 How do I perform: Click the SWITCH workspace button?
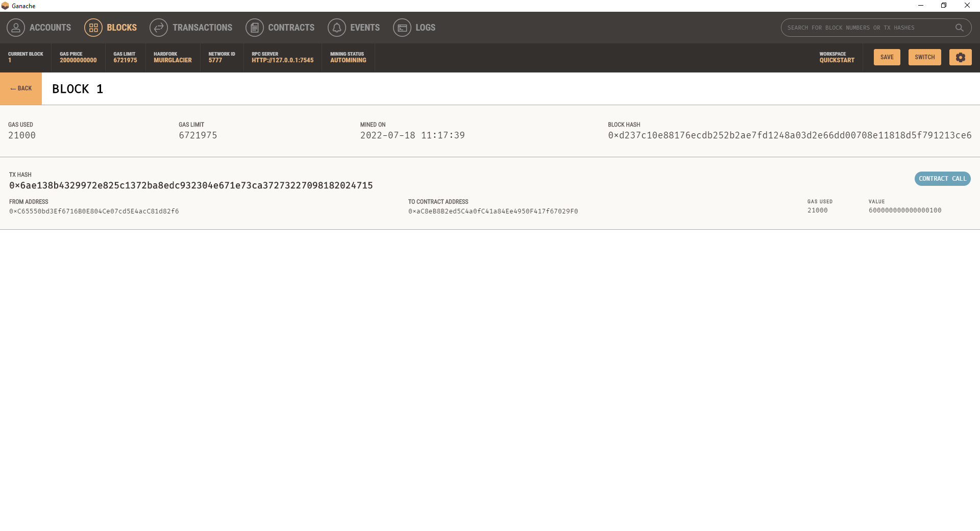pos(925,57)
